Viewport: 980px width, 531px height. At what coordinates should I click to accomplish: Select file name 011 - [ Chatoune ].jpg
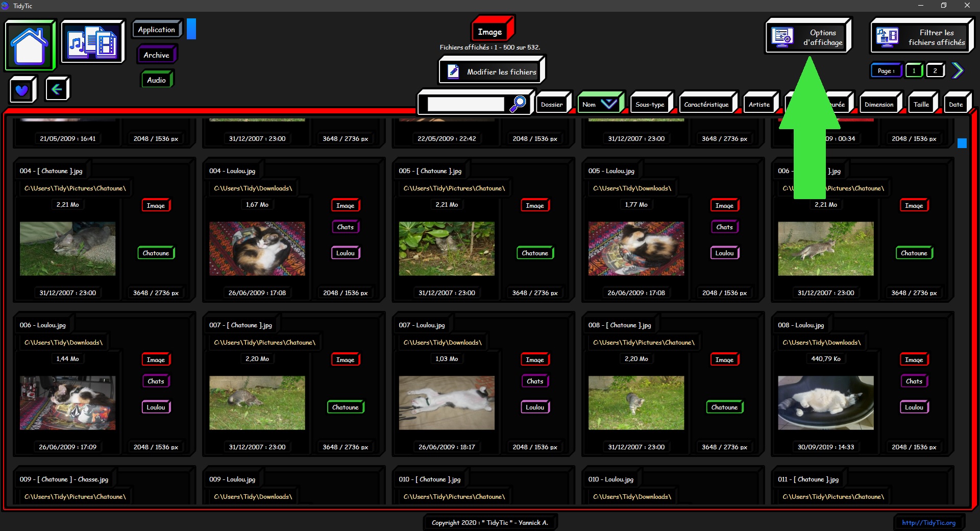click(x=808, y=479)
